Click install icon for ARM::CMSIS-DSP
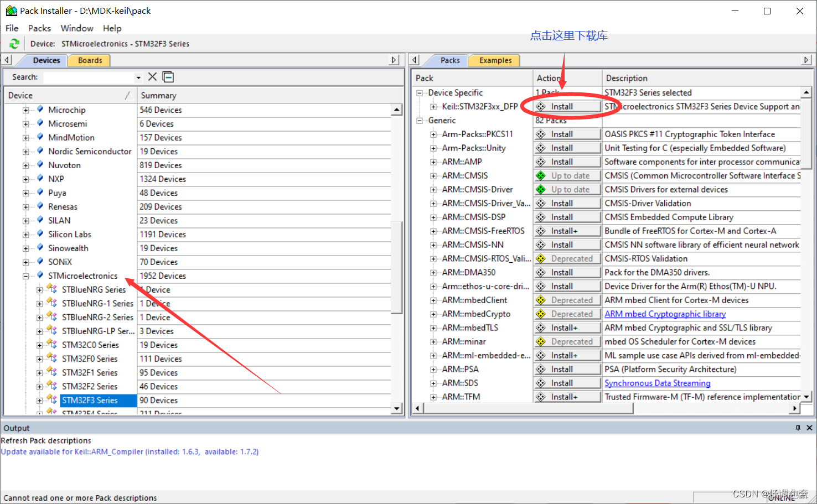Viewport: 817px width, 504px height. (x=541, y=217)
